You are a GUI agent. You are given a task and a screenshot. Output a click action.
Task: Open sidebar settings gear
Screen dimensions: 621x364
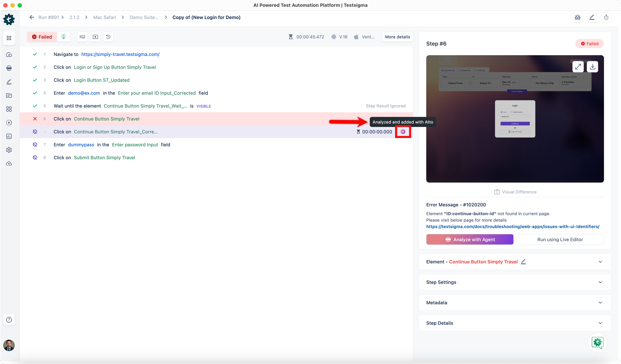(x=9, y=150)
